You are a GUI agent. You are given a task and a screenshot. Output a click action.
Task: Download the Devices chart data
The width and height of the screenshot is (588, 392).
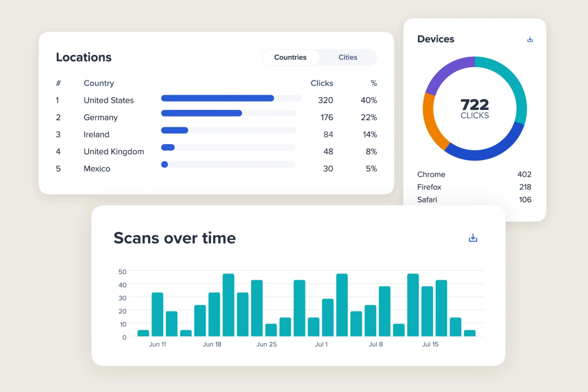(530, 39)
